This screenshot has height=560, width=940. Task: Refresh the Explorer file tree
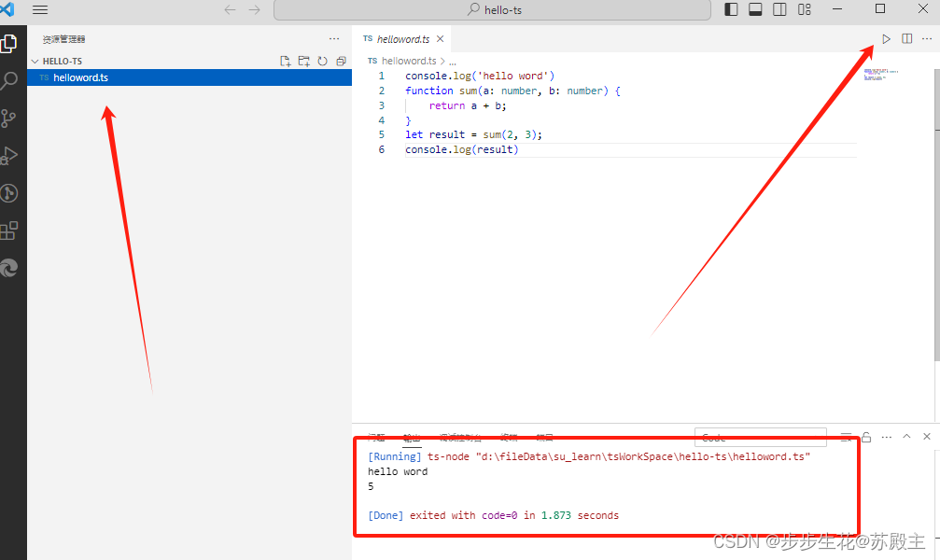tap(323, 62)
